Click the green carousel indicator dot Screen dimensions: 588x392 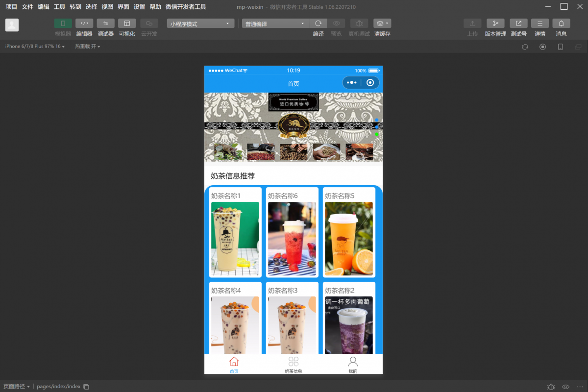point(376,134)
